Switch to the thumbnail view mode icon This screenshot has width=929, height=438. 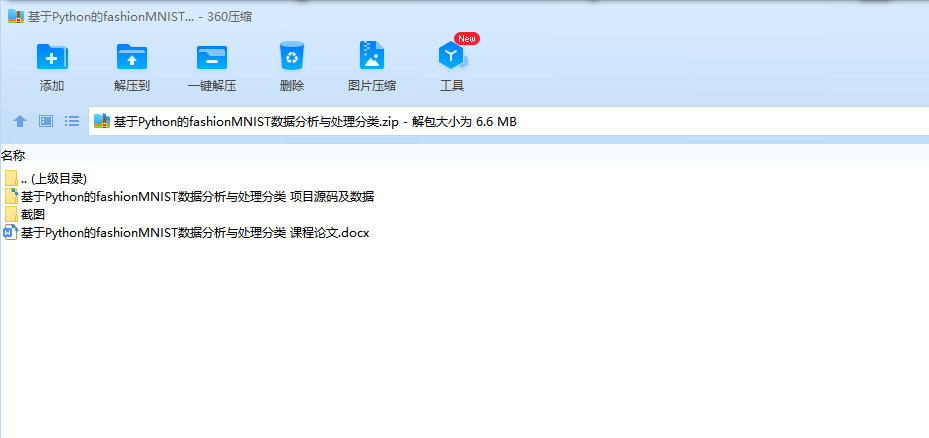tap(46, 122)
